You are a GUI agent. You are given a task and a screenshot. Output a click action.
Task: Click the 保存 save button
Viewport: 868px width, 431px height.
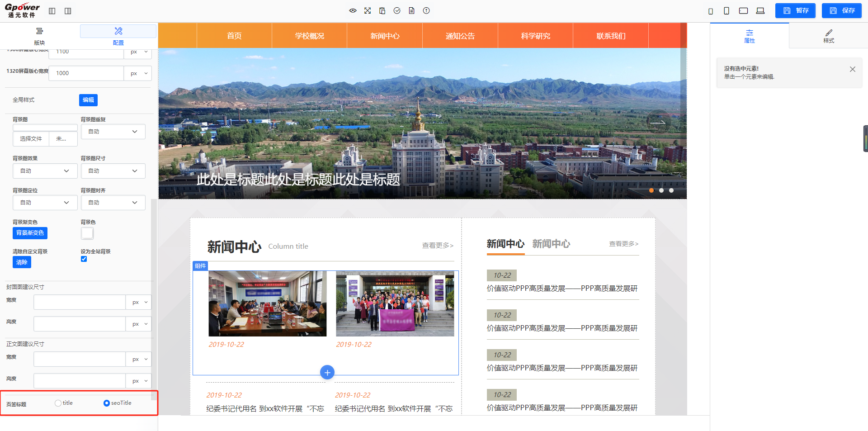[x=842, y=11]
